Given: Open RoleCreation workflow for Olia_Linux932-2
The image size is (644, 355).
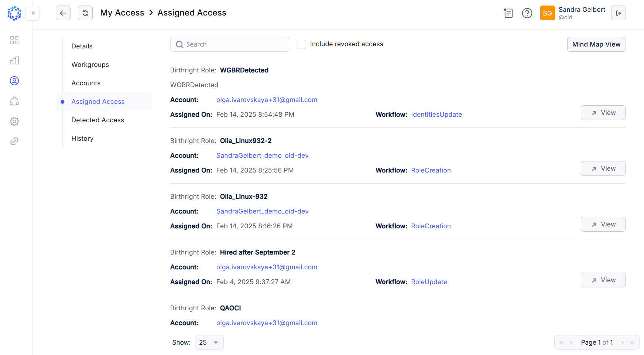Looking at the screenshot, I should pos(431,170).
